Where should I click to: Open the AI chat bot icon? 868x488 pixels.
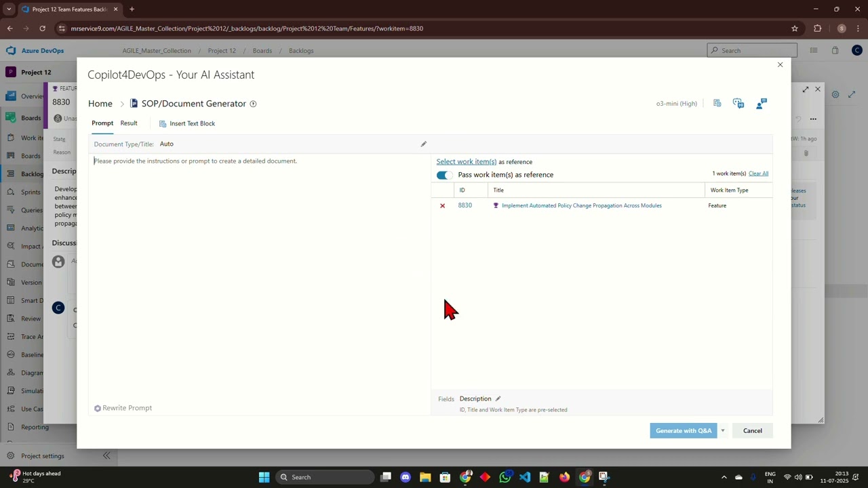(738, 104)
